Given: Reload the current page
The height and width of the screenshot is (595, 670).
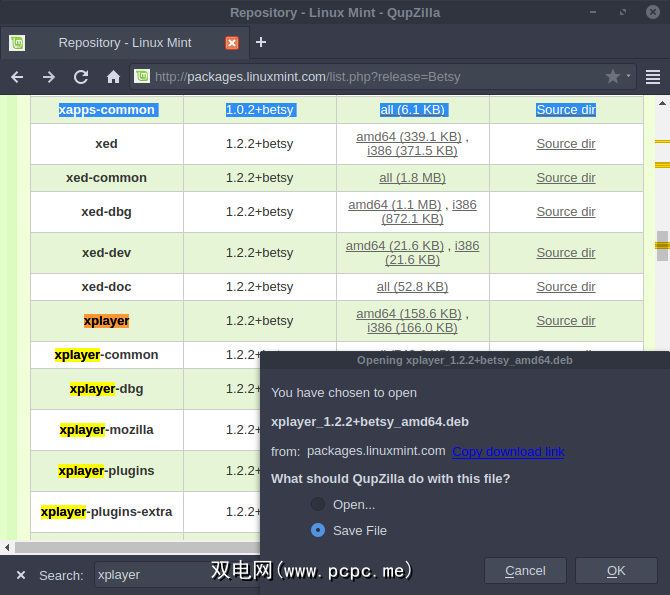Looking at the screenshot, I should (x=81, y=77).
